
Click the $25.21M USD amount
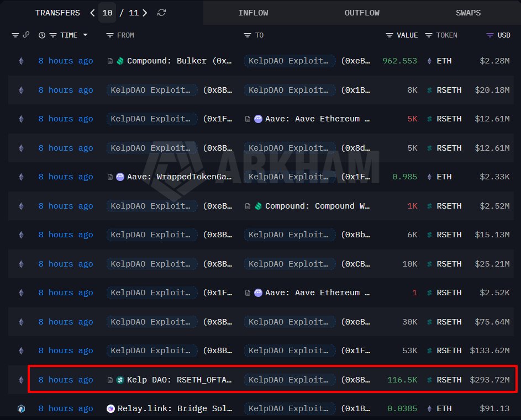click(x=492, y=264)
